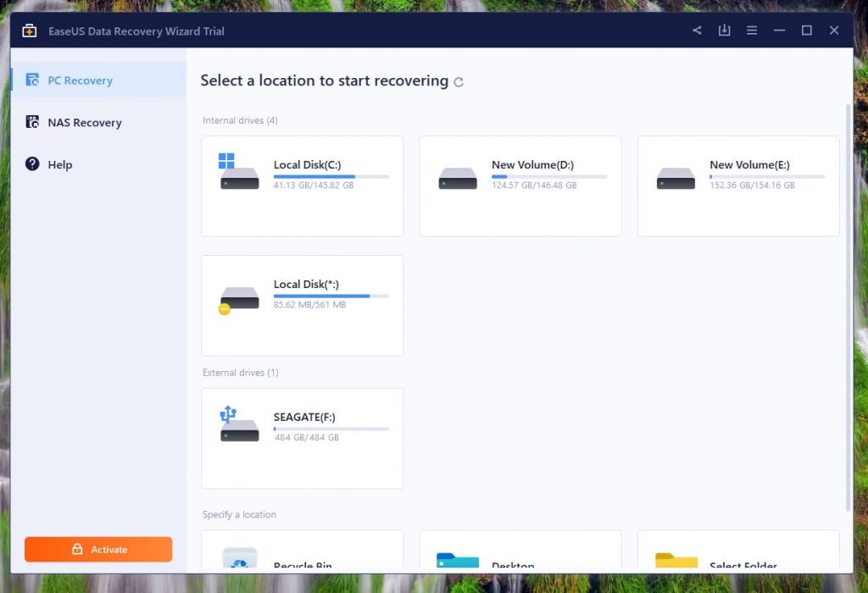Screen dimensions: 868x593
Task: Click the EaseUS toolbox logo in title bar
Action: [28, 29]
